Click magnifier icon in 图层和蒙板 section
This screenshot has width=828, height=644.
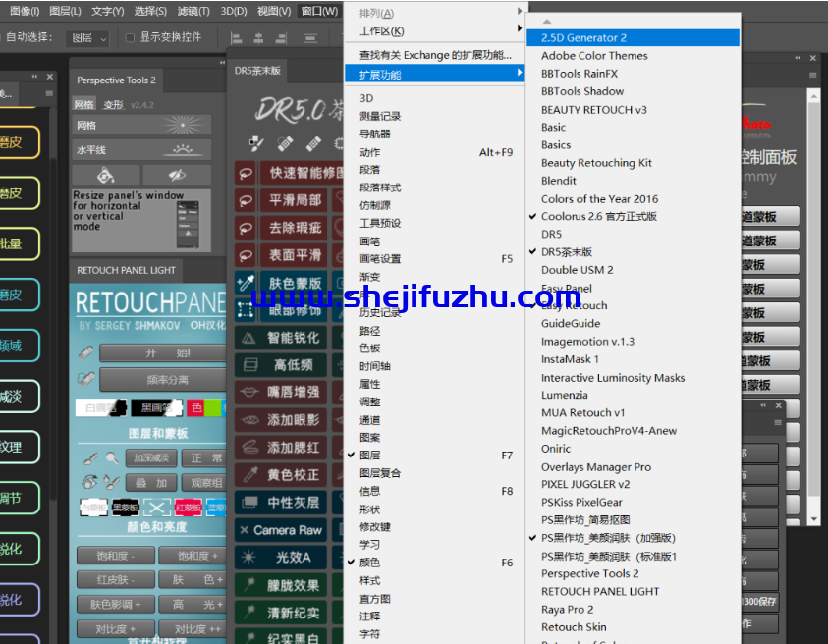(111, 457)
